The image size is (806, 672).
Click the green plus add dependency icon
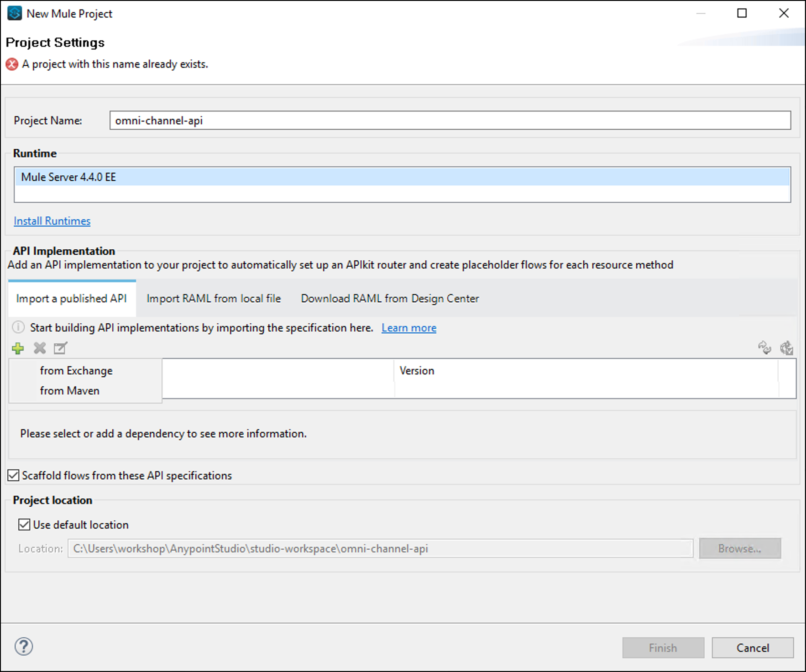(18, 348)
